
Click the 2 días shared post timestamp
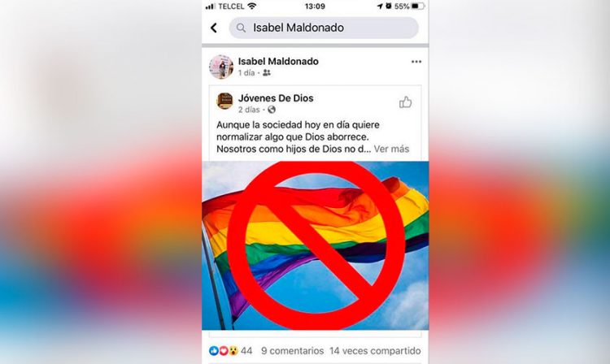[249, 110]
